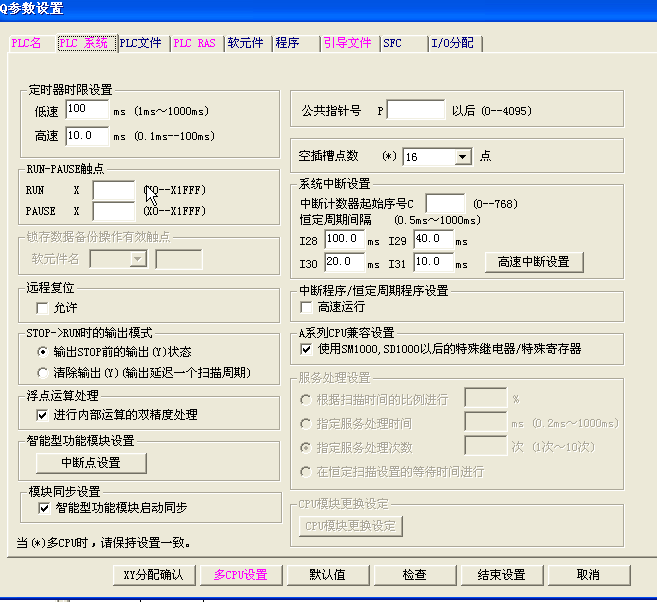Expand the 空插槽点数 dropdown
The height and width of the screenshot is (602, 657).
[462, 157]
